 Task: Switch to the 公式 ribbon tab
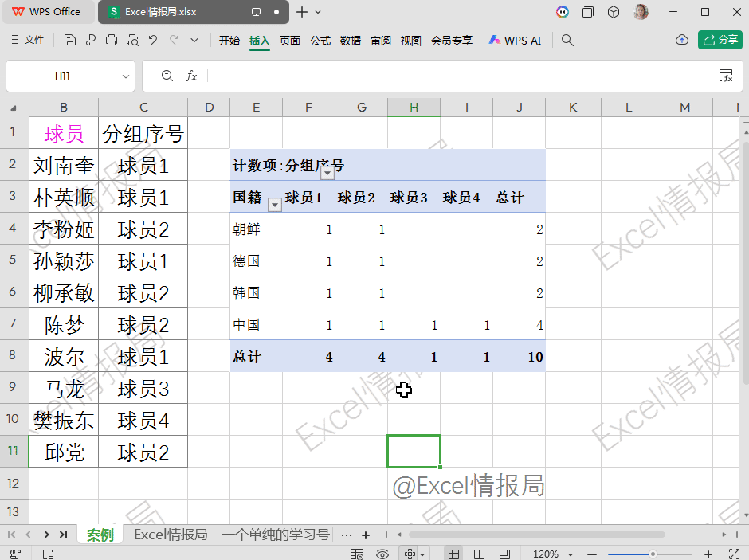320,41
